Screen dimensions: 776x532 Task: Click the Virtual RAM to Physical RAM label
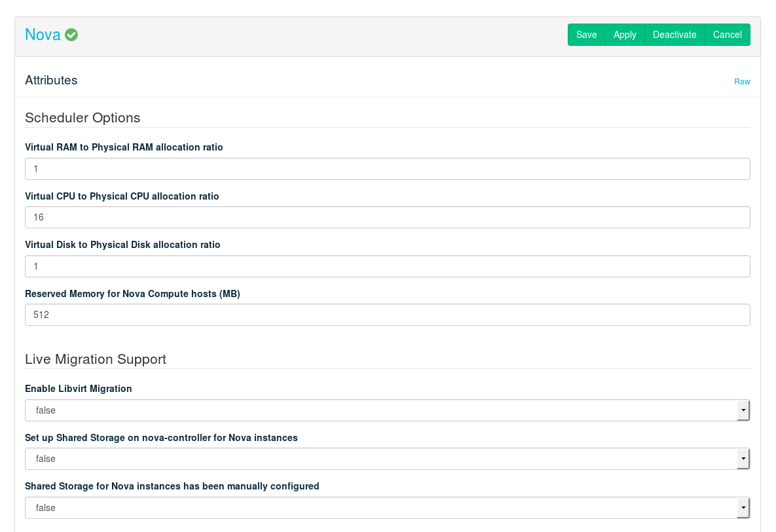coord(124,147)
